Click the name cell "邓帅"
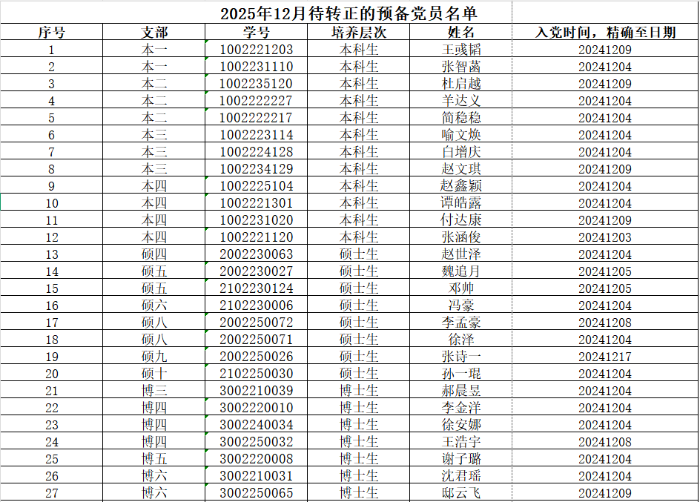 (x=461, y=288)
